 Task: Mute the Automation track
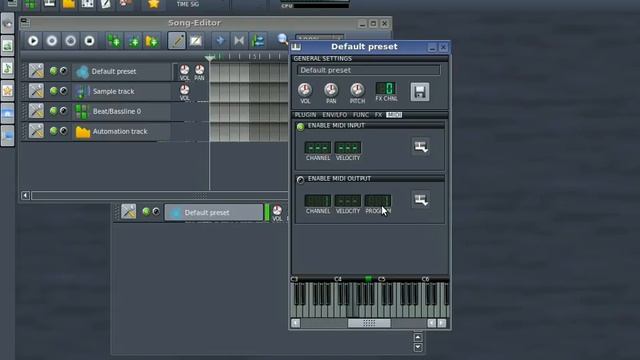(x=53, y=131)
